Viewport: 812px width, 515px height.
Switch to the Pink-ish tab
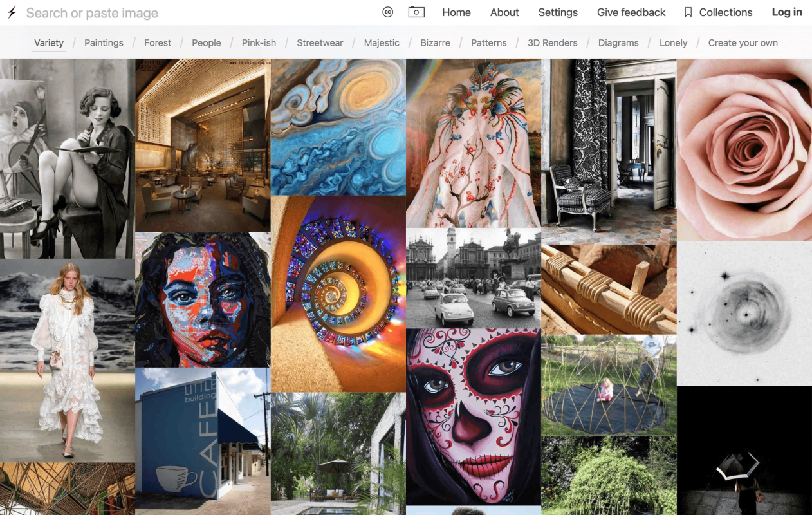click(259, 42)
